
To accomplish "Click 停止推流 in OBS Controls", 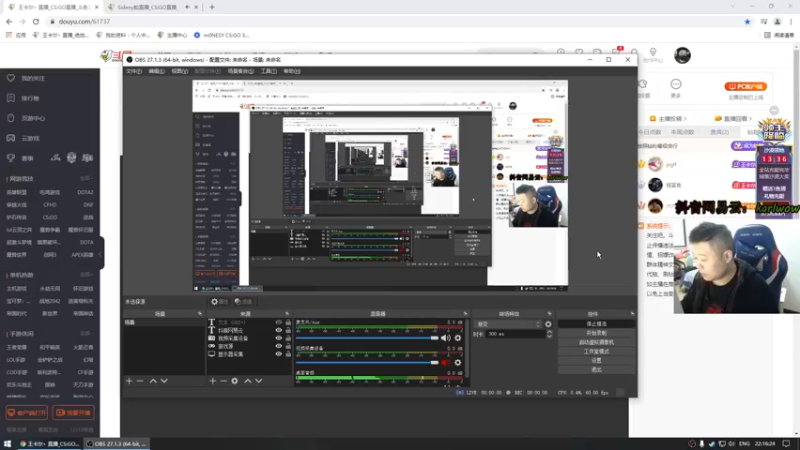I will click(596, 324).
